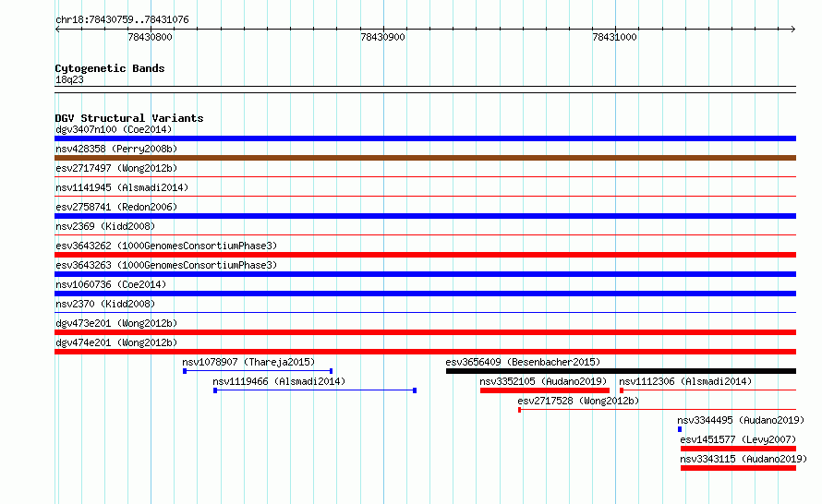Open nsv428358 (Perry2008b) variant label
Screen dimensions: 822x504
[116, 149]
